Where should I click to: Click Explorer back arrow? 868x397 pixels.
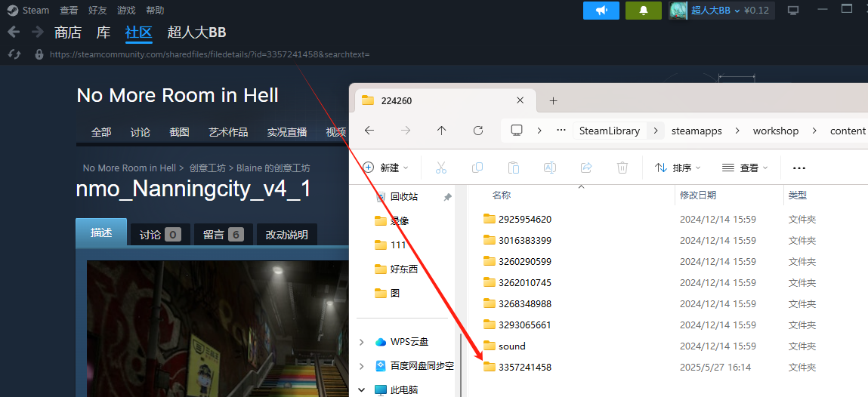pyautogui.click(x=369, y=131)
